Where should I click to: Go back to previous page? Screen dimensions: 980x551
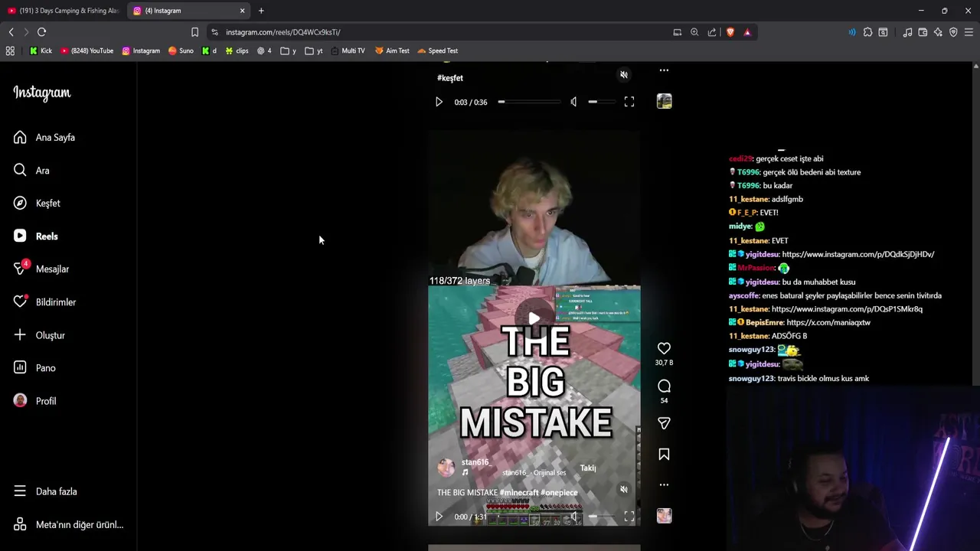tap(11, 32)
